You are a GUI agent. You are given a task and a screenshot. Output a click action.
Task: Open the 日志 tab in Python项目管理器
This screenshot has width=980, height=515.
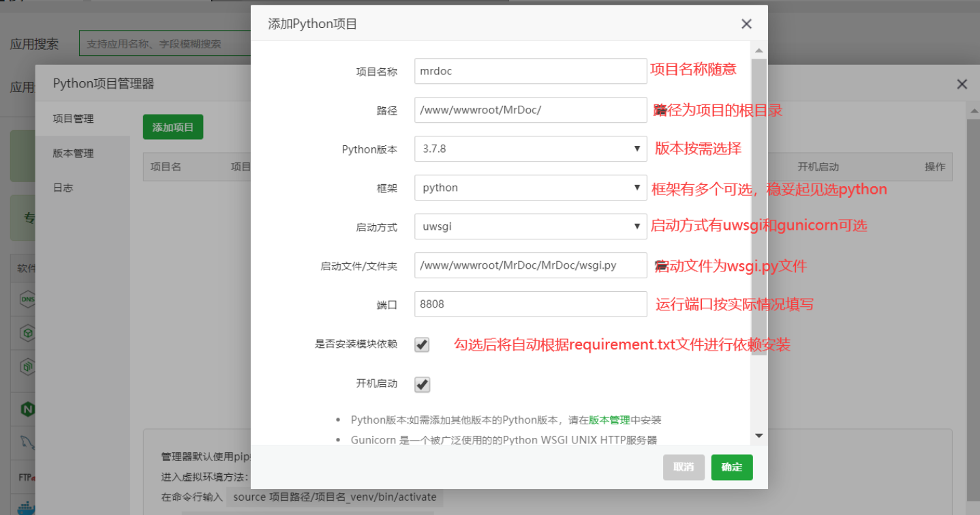pos(63,187)
